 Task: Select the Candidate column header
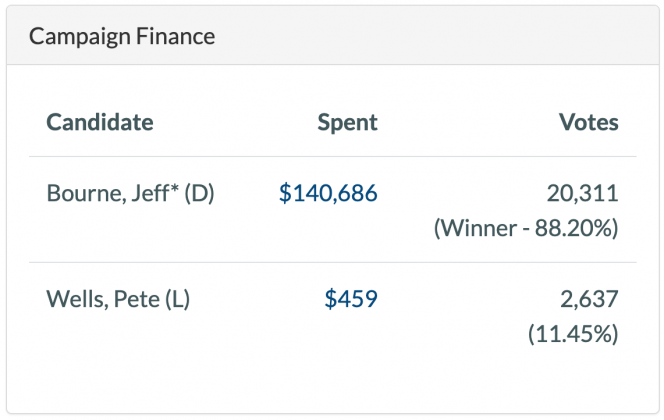pyautogui.click(x=100, y=123)
